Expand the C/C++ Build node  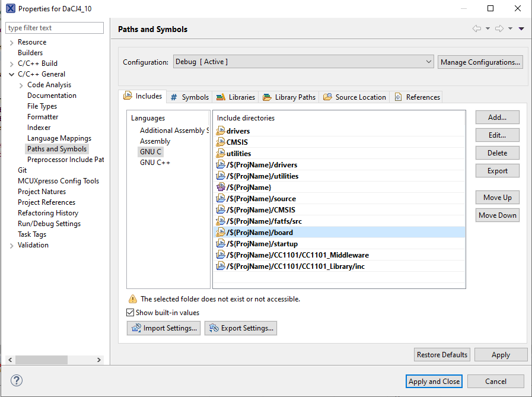pyautogui.click(x=11, y=64)
